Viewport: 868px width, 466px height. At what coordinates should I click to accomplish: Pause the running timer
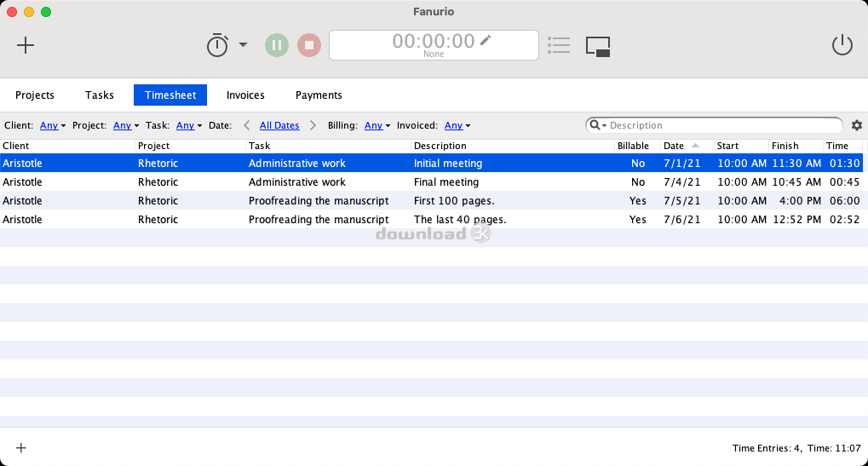(277, 45)
